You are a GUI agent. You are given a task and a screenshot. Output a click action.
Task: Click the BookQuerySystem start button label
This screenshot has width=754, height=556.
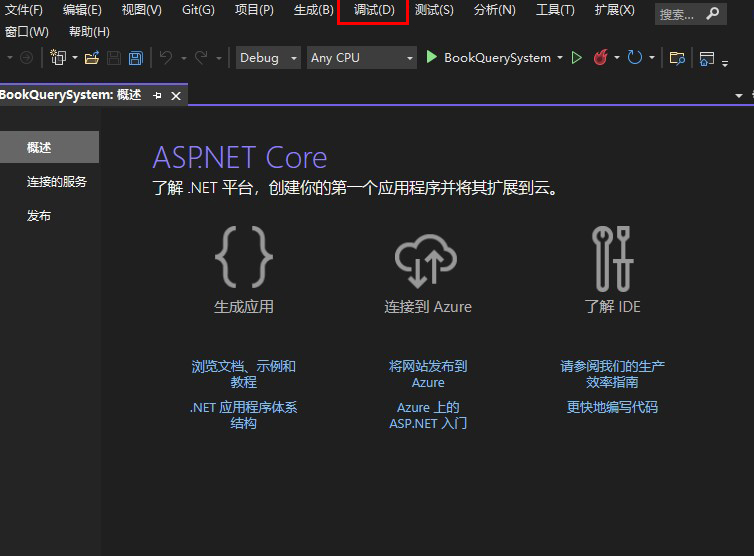click(x=497, y=58)
